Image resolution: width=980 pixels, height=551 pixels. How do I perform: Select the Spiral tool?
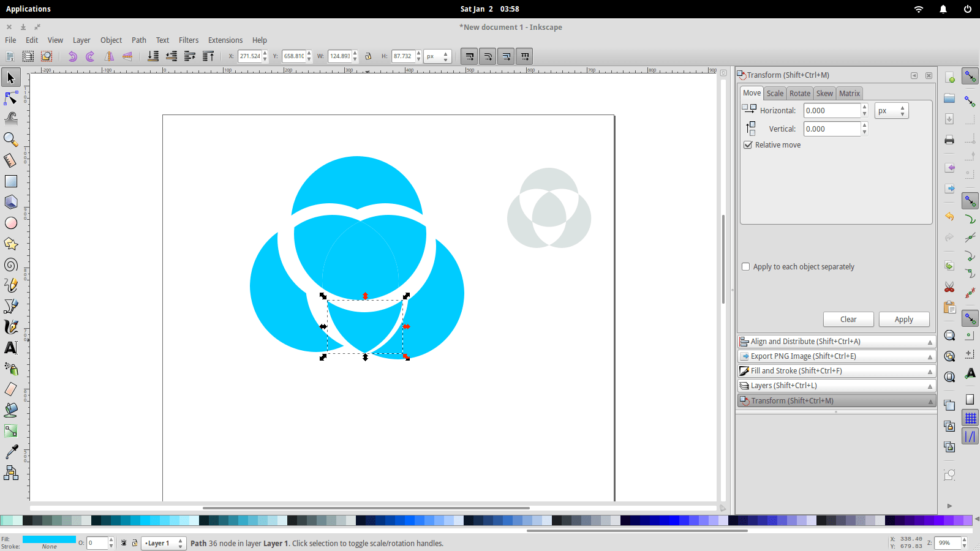11,264
